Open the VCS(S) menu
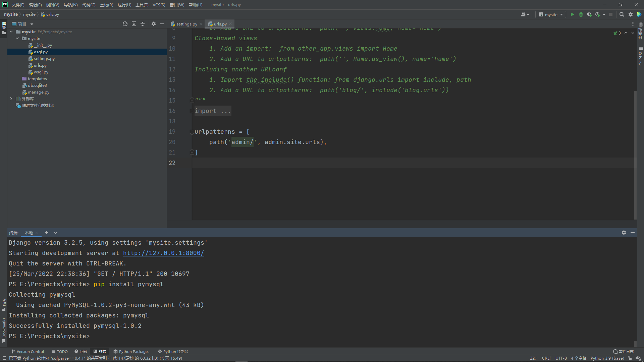 pyautogui.click(x=159, y=5)
